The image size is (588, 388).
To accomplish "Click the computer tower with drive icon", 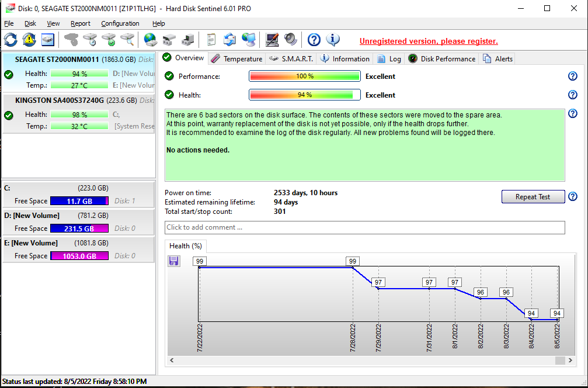I will [187, 39].
